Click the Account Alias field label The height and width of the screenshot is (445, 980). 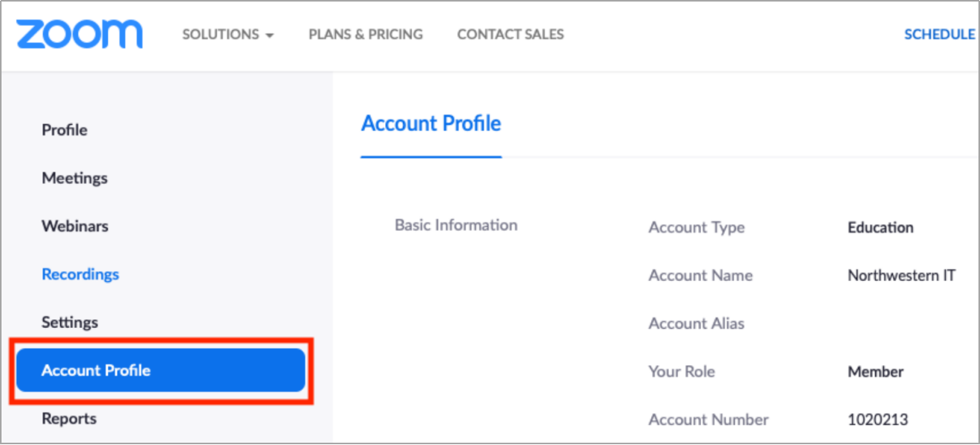(696, 324)
